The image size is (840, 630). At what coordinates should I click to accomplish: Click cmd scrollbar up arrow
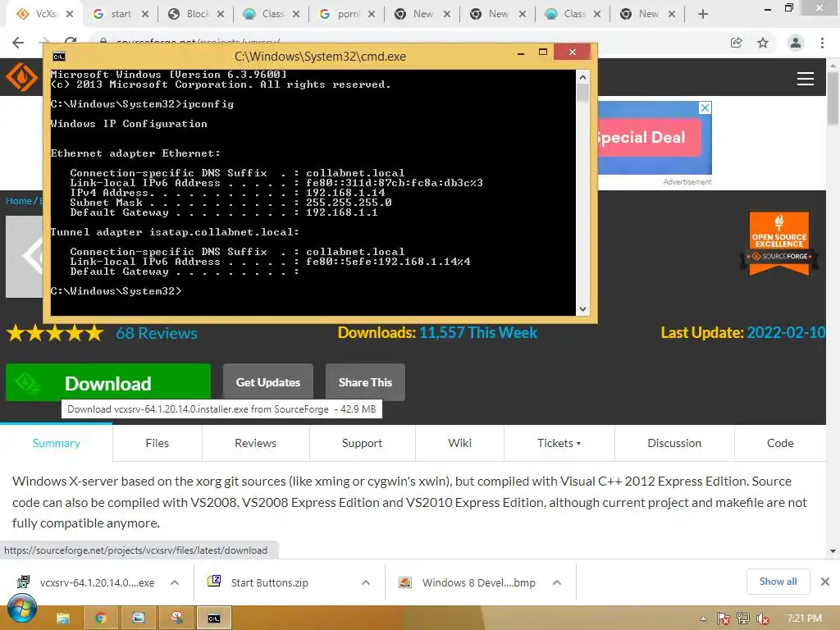[583, 77]
